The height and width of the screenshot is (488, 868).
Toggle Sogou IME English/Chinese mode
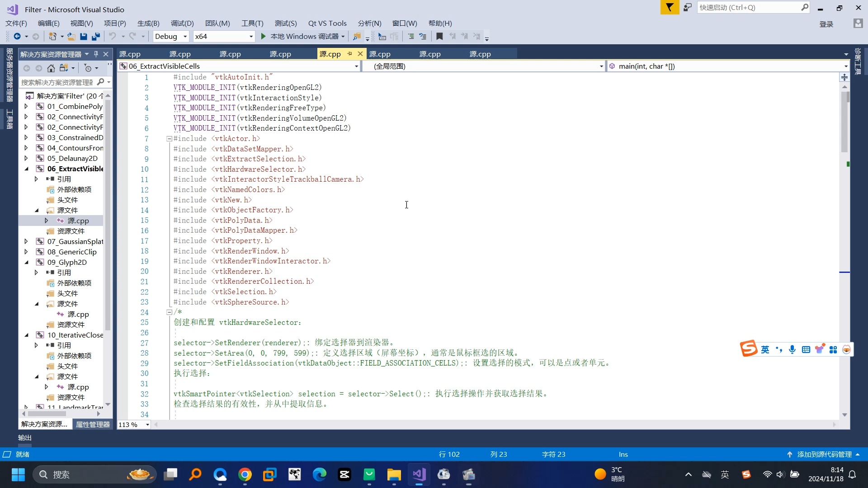765,349
